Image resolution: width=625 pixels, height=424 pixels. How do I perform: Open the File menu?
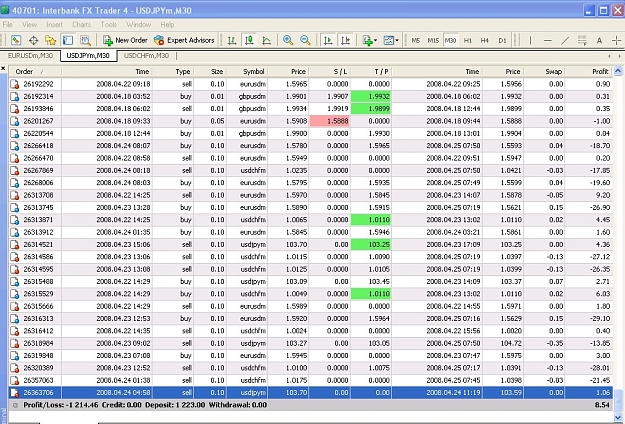[x=8, y=24]
